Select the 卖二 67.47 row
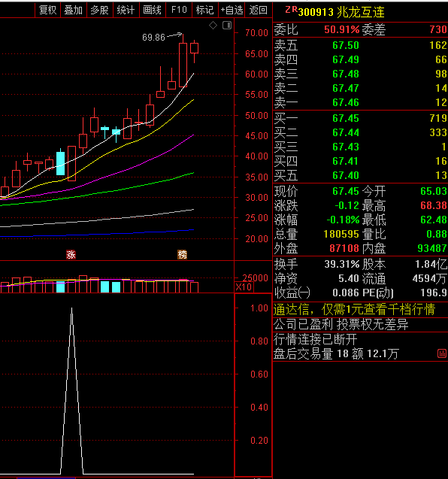448x479 pixels. tap(360, 88)
